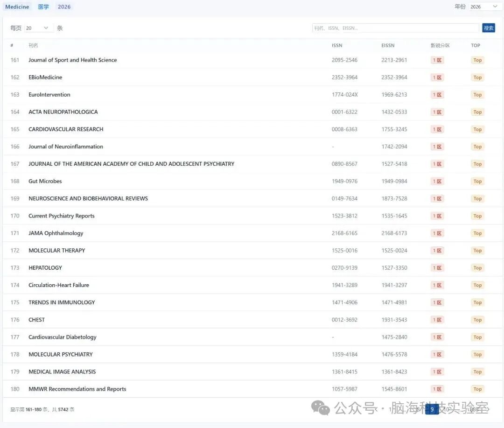Click ISSN 2168-6165 cell
The height and width of the screenshot is (428, 504).
pyautogui.click(x=344, y=233)
